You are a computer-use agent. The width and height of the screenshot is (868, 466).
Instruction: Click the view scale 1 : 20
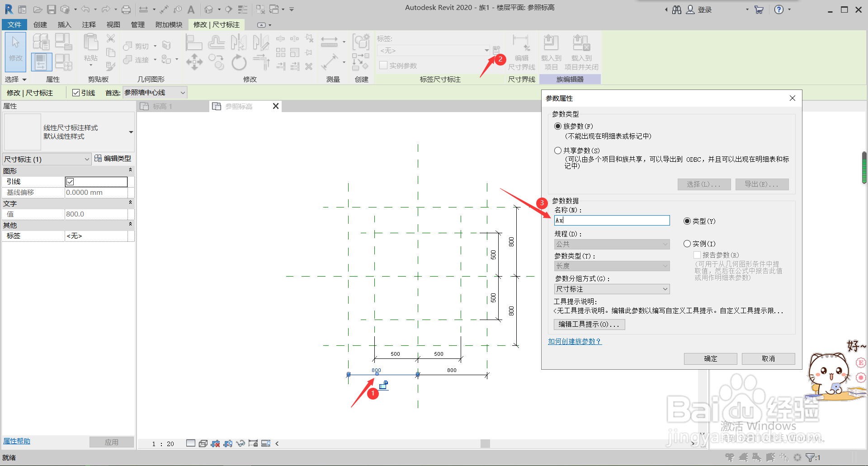163,444
